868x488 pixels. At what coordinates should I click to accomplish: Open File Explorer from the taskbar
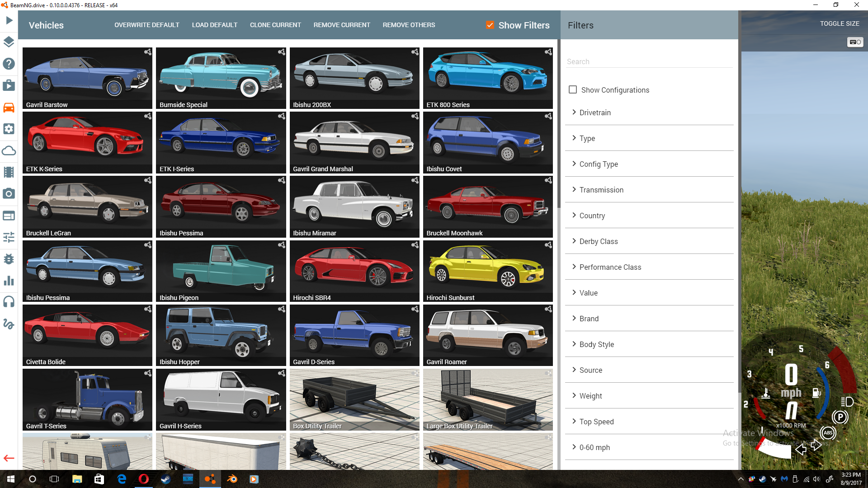click(77, 479)
